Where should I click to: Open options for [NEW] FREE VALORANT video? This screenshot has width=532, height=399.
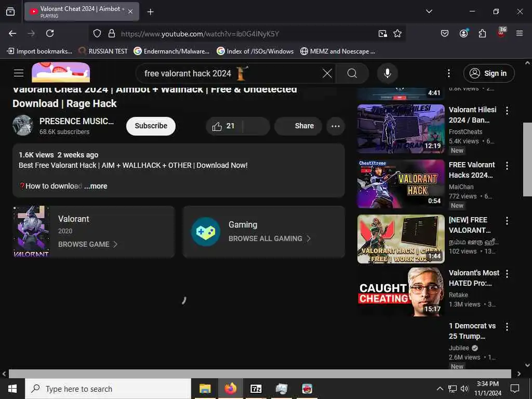tap(507, 221)
